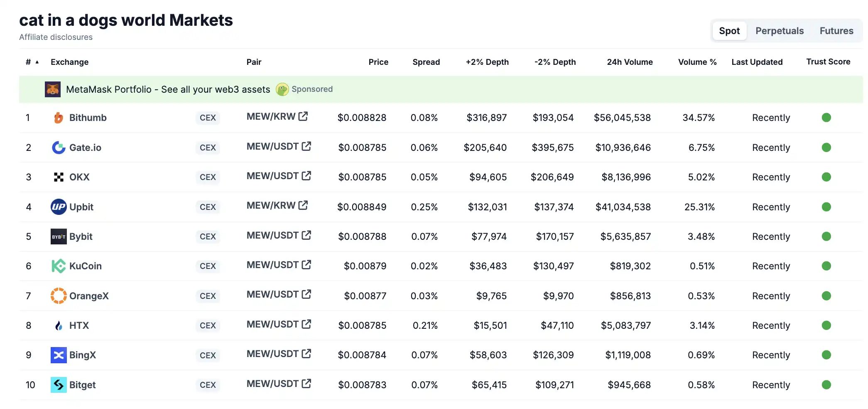Click the OrangeX logo icon
This screenshot has height=409, width=868.
pyautogui.click(x=59, y=296)
